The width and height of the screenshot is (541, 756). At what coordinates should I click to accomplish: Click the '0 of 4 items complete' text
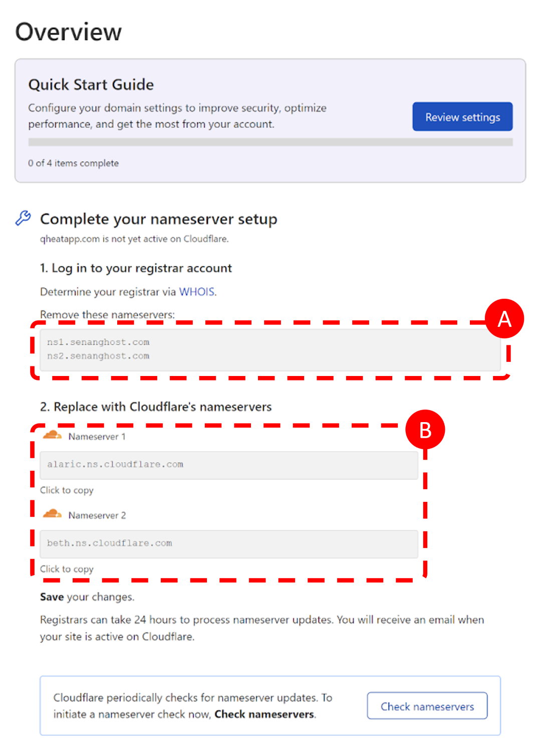click(x=74, y=163)
